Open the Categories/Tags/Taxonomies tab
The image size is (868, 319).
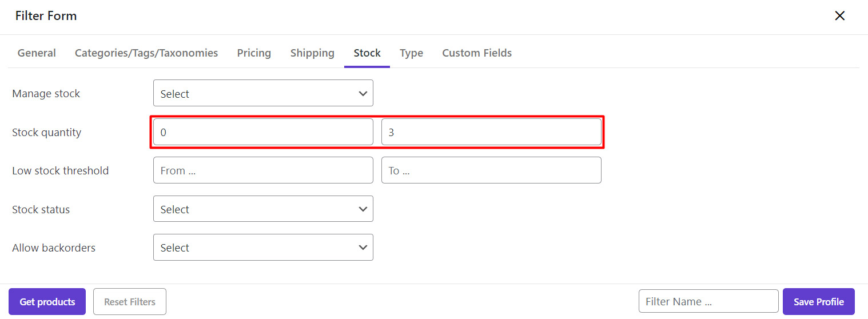tap(146, 53)
